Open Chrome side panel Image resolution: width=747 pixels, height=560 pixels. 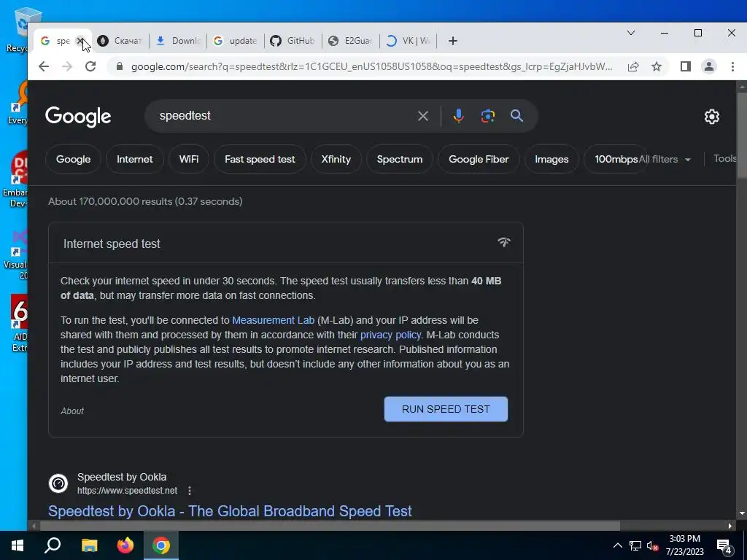pyautogui.click(x=686, y=66)
